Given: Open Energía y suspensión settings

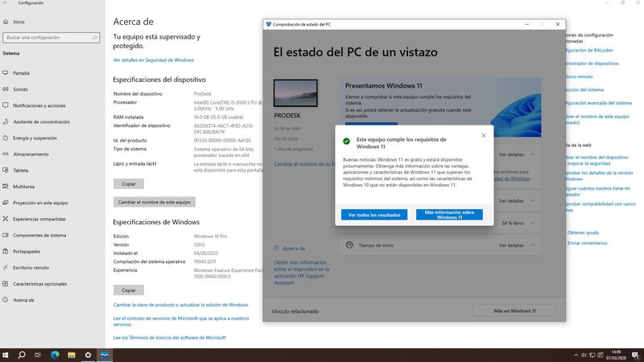Looking at the screenshot, I should pyautogui.click(x=35, y=138).
